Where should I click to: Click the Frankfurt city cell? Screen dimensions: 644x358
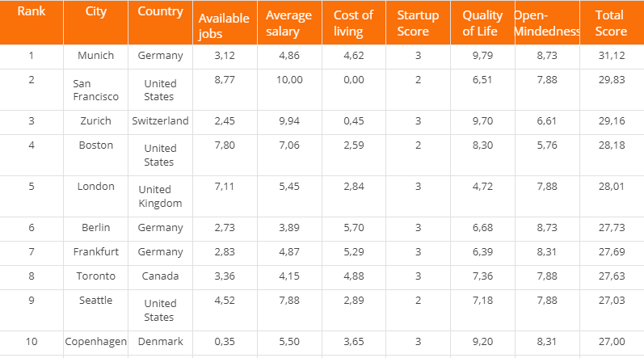point(95,252)
